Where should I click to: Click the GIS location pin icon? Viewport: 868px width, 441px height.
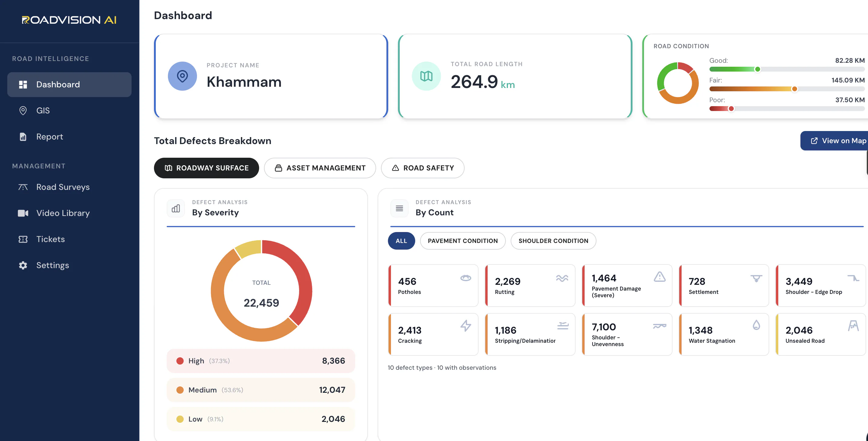[23, 110]
